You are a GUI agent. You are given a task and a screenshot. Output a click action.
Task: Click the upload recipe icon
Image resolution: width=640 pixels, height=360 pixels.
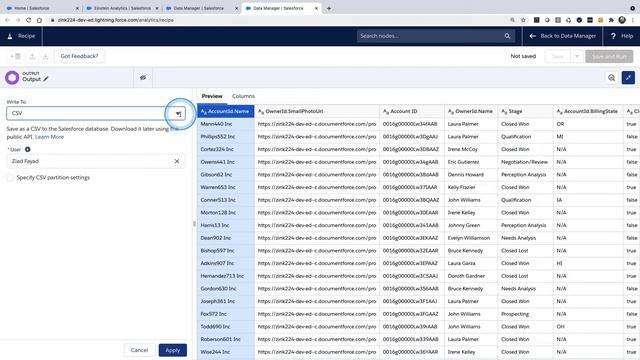(x=32, y=56)
